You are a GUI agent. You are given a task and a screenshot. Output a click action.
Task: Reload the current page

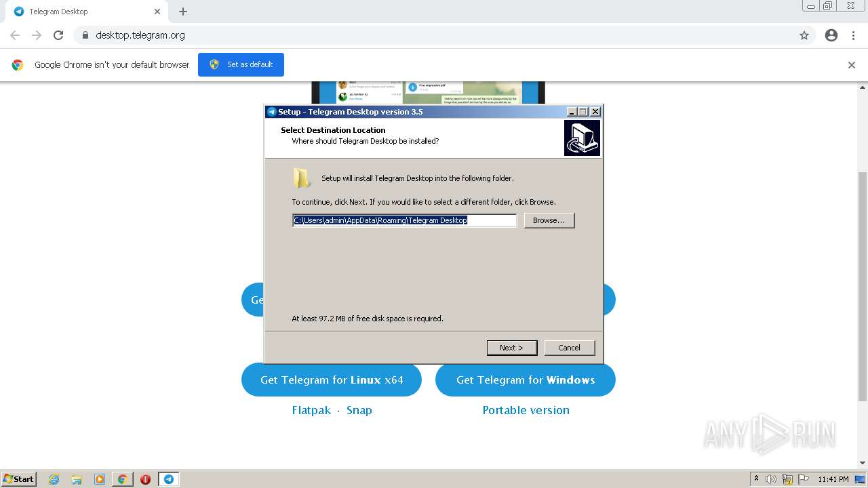(58, 35)
